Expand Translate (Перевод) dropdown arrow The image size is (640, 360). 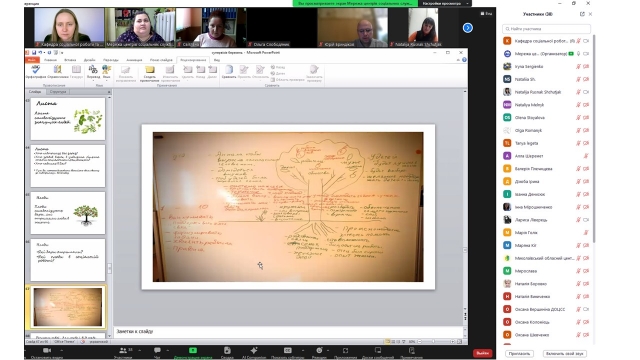[93, 80]
